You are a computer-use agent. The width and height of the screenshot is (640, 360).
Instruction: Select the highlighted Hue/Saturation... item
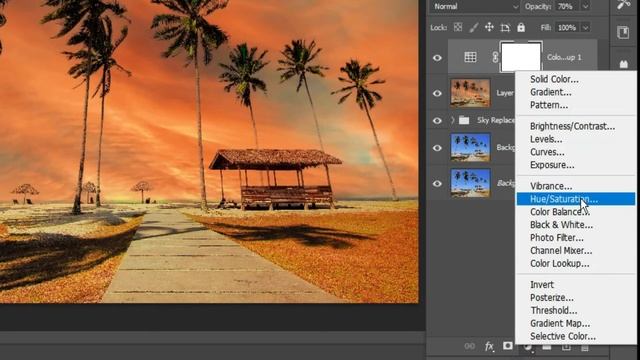coord(576,199)
